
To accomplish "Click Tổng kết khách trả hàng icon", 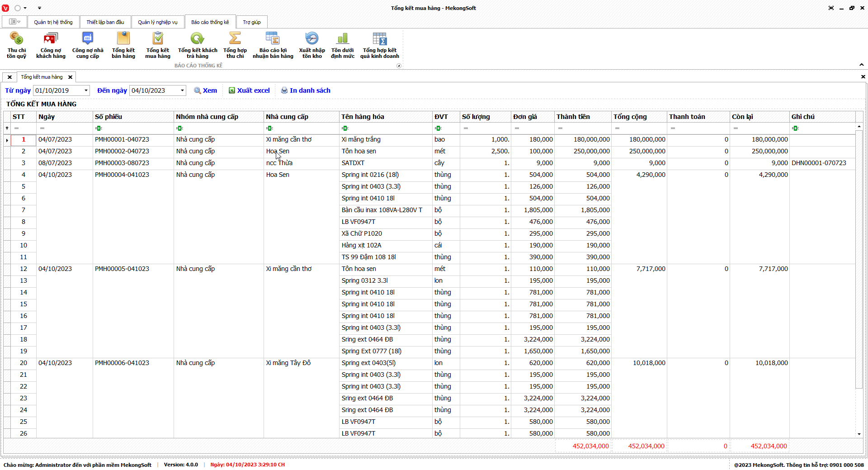I will coord(198,45).
